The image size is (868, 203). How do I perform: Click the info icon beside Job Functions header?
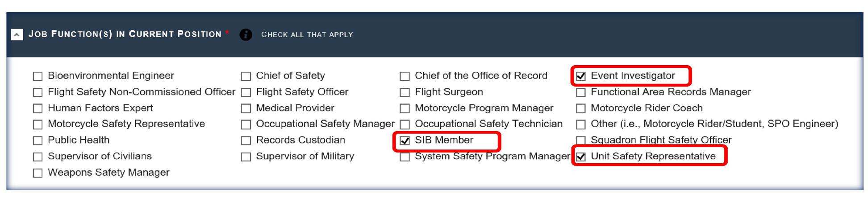246,34
